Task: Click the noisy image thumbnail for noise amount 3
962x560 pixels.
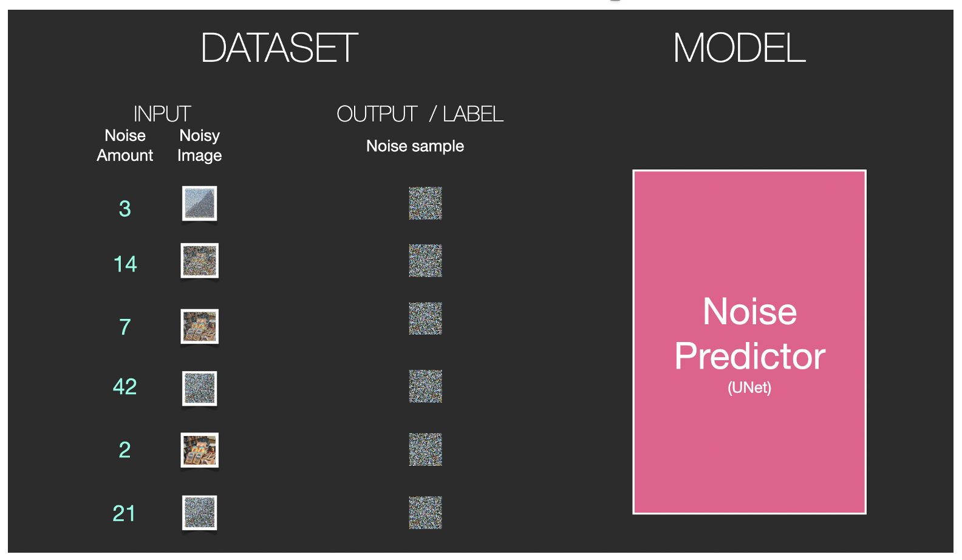Action: coord(200,203)
